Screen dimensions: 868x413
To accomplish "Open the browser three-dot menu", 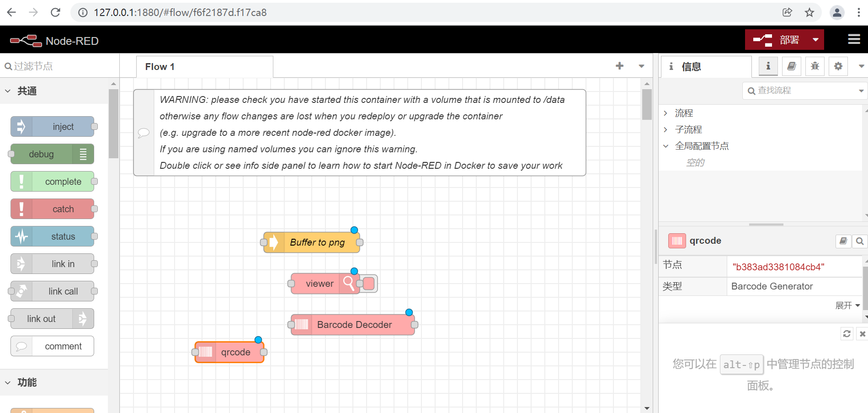I will (859, 12).
